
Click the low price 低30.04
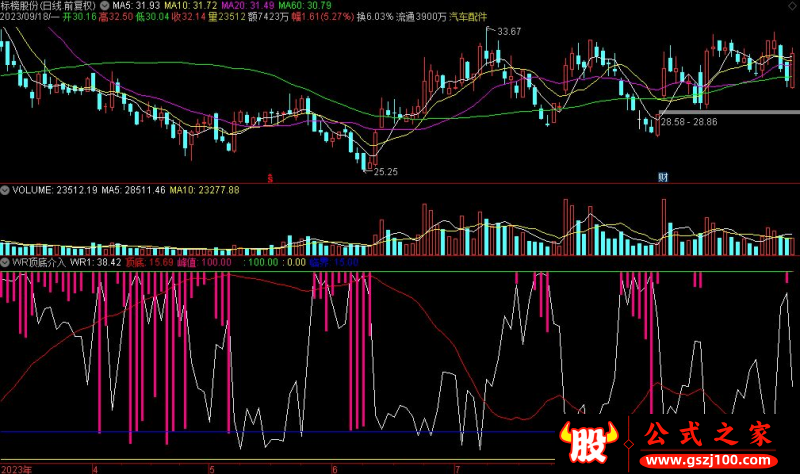coord(152,17)
